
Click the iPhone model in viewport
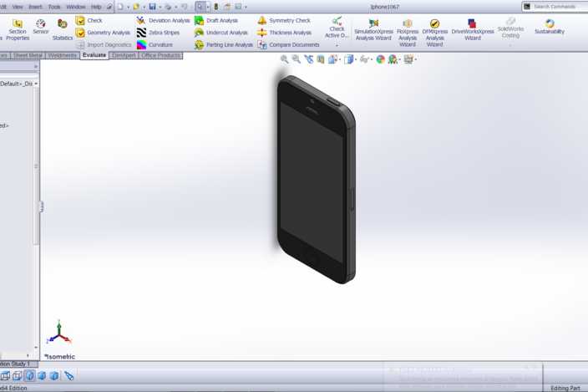(317, 180)
